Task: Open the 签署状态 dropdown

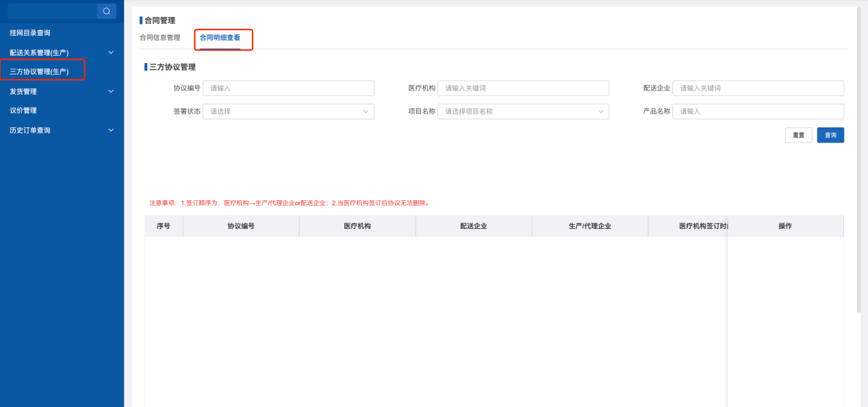Action: 288,112
